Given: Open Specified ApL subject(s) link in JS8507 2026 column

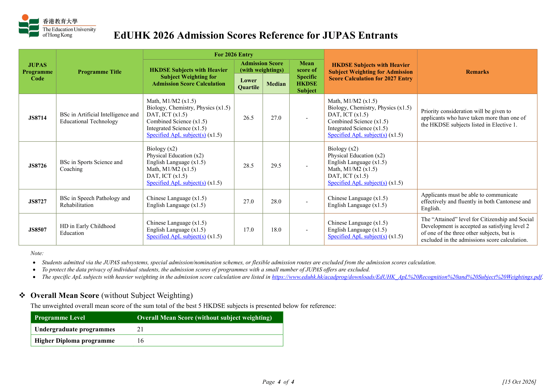Looking at the screenshot, I should (x=176, y=236).
